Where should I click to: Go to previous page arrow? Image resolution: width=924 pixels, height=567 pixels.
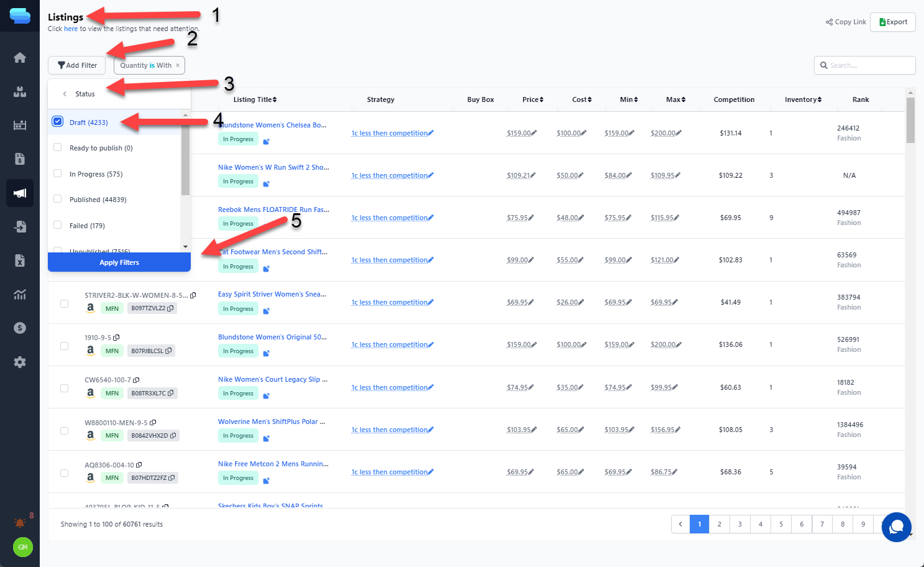[x=680, y=524]
